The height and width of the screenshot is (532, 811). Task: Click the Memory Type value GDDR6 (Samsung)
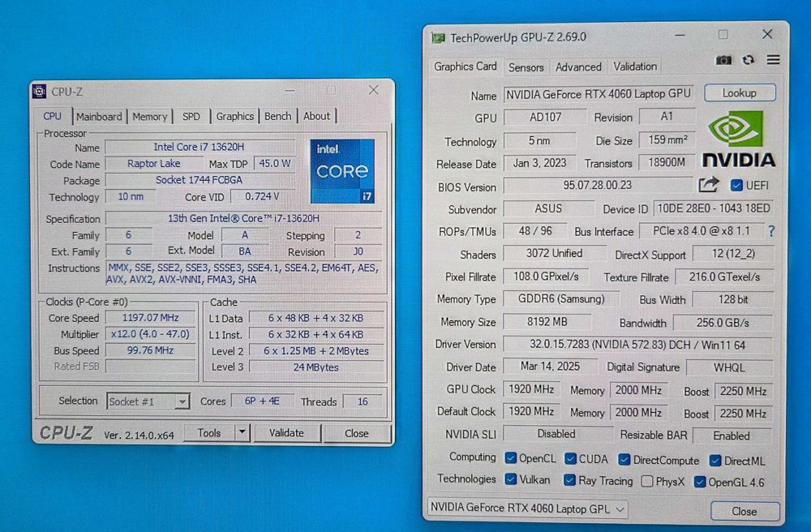(561, 298)
